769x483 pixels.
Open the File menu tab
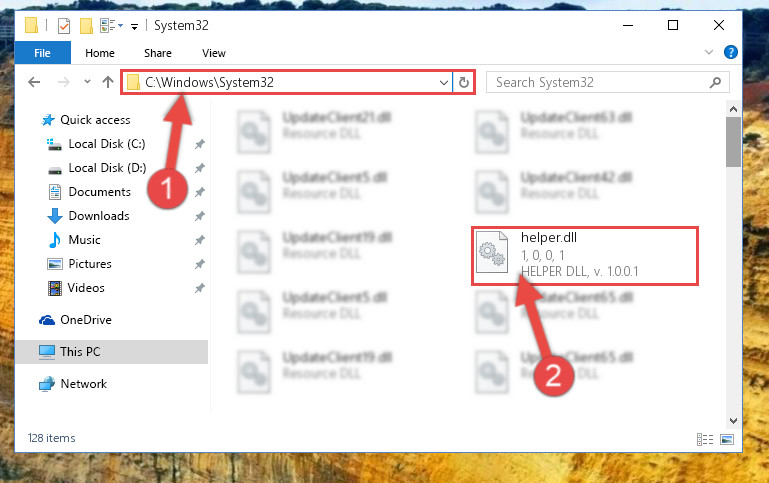click(x=42, y=53)
